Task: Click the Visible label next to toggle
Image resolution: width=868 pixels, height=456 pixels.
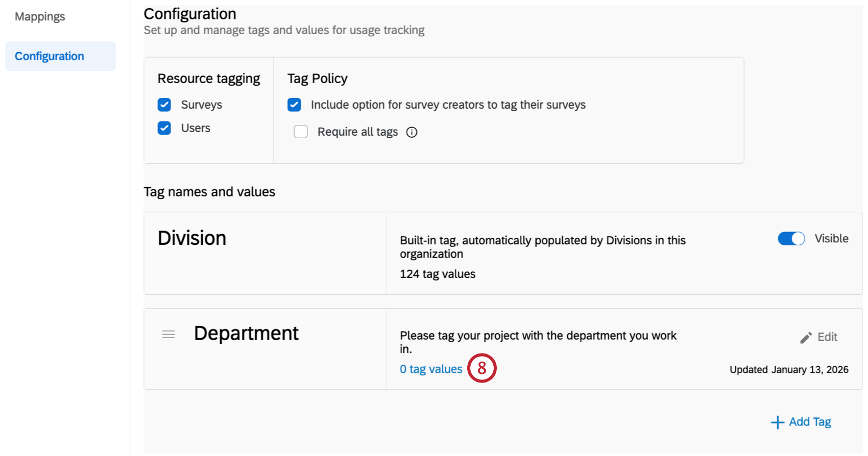Action: click(x=831, y=239)
